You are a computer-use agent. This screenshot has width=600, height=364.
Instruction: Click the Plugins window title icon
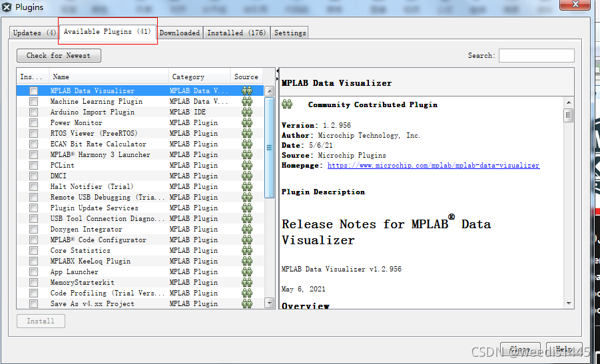[x=7, y=7]
